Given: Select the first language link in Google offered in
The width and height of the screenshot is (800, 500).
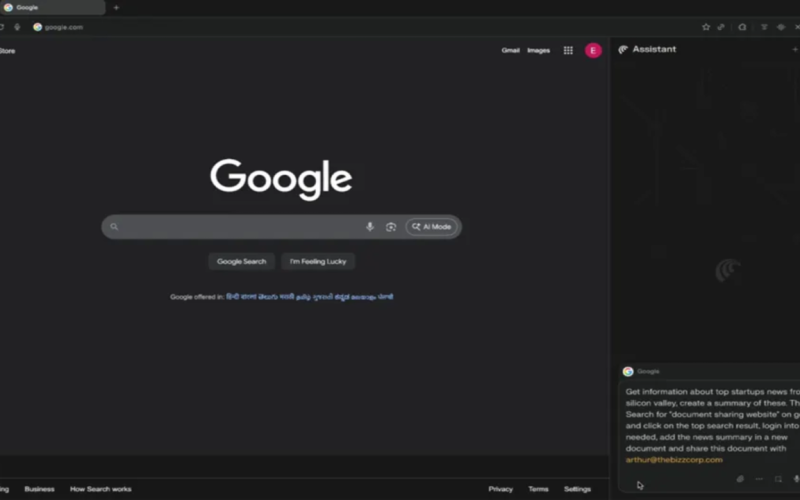Looking at the screenshot, I should point(233,296).
